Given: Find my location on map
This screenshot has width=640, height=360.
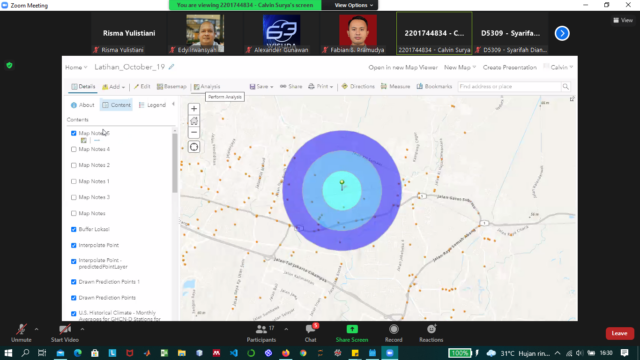Looking at the screenshot, I should pos(194,147).
